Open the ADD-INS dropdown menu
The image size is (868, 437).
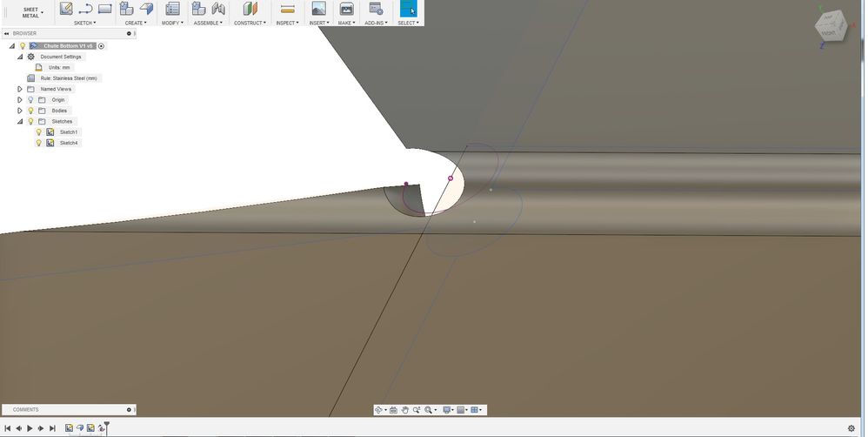[376, 23]
